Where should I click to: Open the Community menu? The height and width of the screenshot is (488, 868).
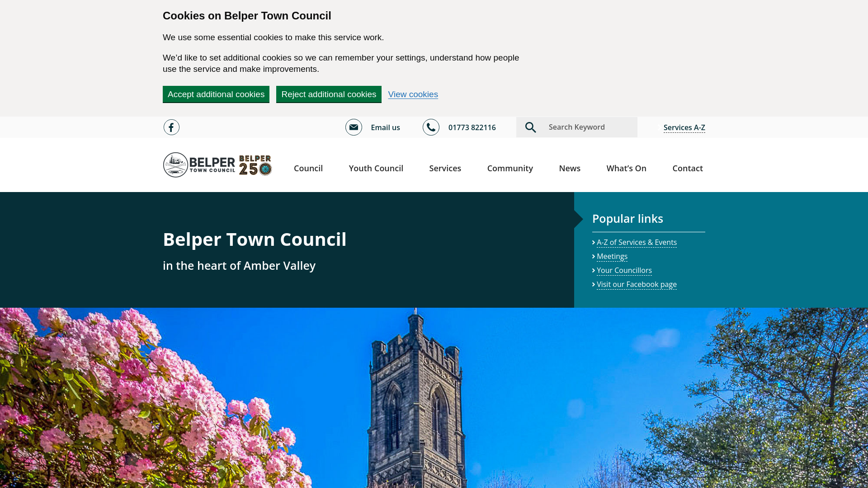point(510,168)
